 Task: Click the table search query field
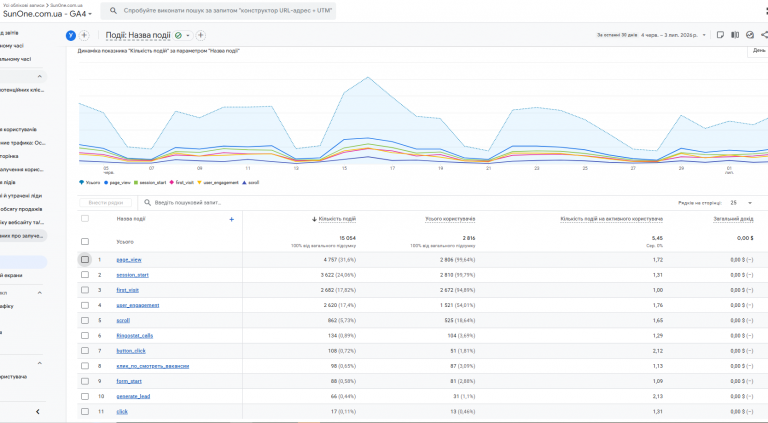[188, 203]
